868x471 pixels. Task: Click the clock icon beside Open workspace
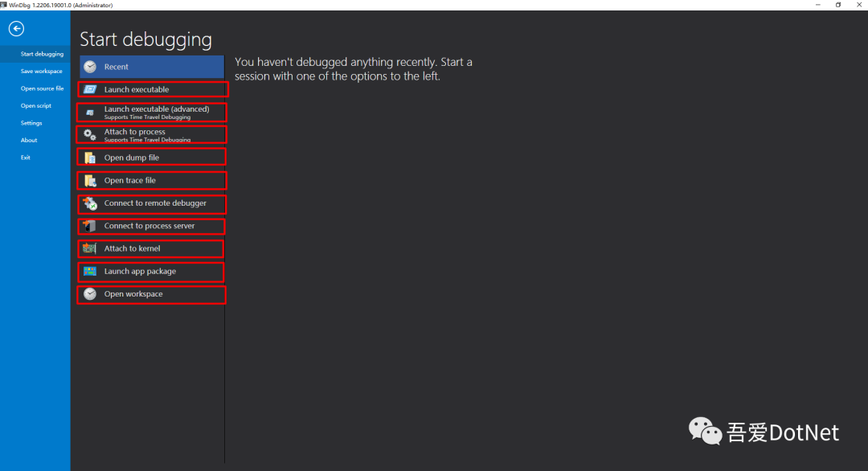pos(90,294)
